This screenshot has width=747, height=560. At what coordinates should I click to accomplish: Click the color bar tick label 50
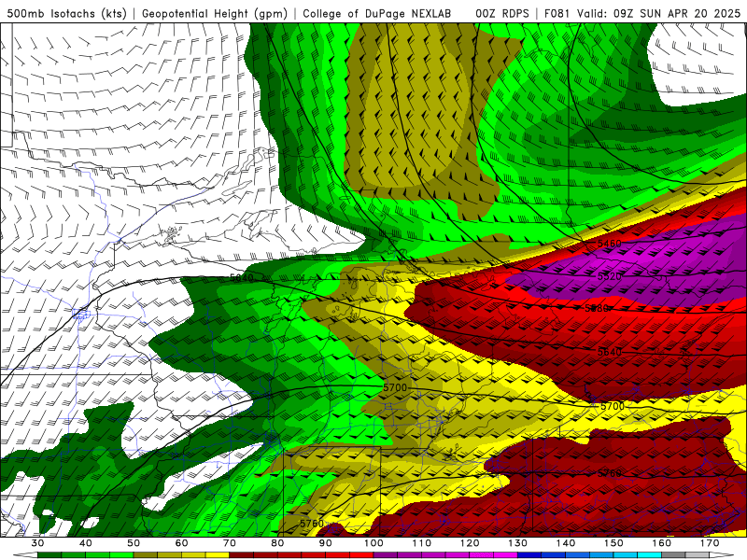[134, 543]
